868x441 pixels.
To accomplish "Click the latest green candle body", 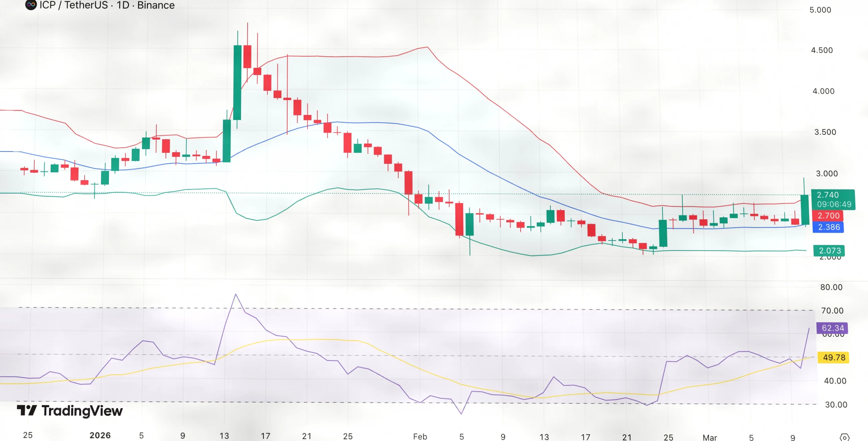I will 805,210.
